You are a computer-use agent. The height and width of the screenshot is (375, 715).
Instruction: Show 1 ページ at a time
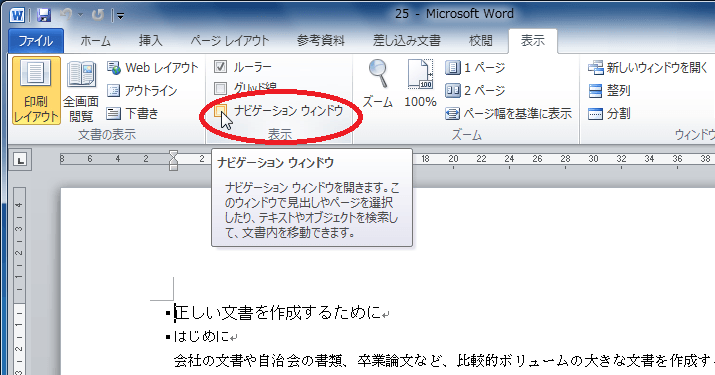[x=475, y=68]
